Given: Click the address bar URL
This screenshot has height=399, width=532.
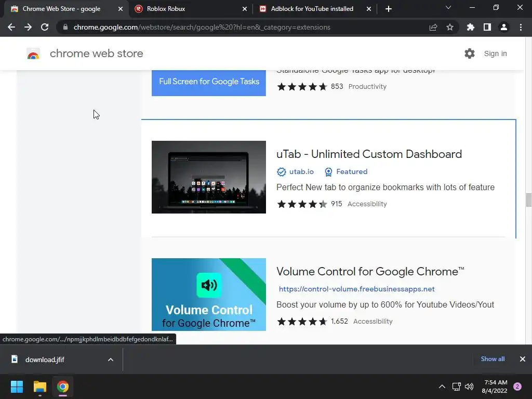Looking at the screenshot, I should coord(202,27).
